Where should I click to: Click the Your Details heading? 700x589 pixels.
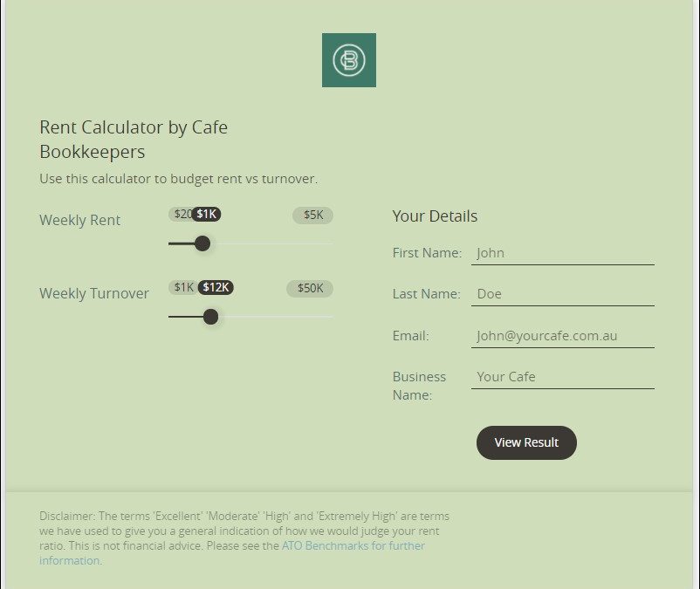(x=435, y=216)
